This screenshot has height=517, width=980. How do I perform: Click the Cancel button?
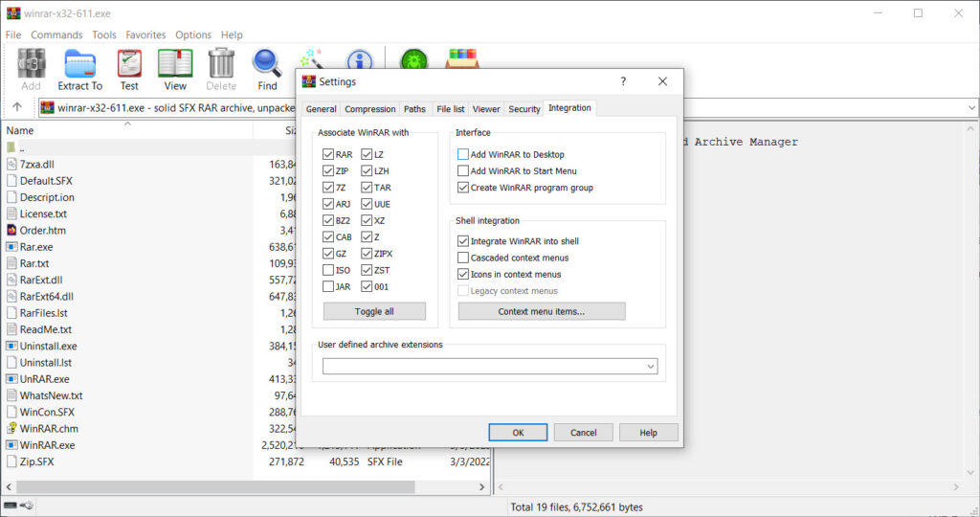(x=583, y=432)
